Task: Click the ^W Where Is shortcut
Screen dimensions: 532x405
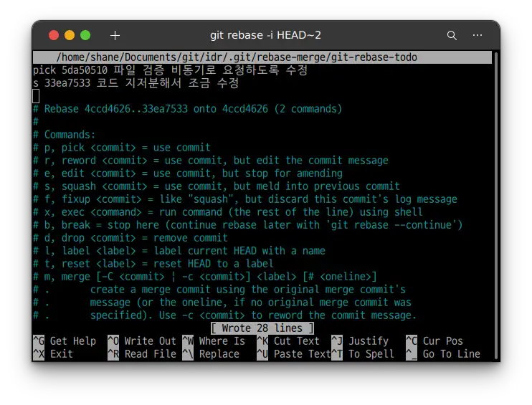Action: [214, 341]
